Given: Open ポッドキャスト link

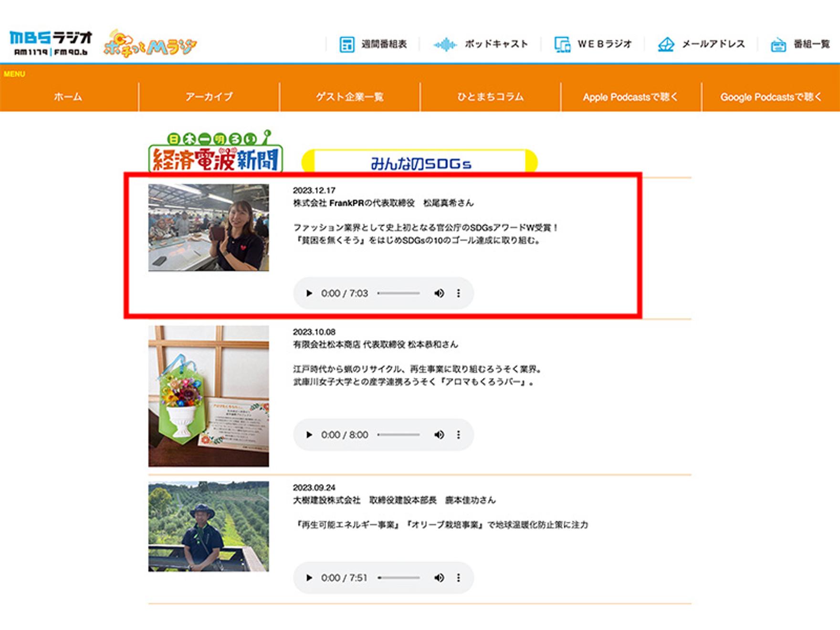Looking at the screenshot, I should pyautogui.click(x=496, y=44).
